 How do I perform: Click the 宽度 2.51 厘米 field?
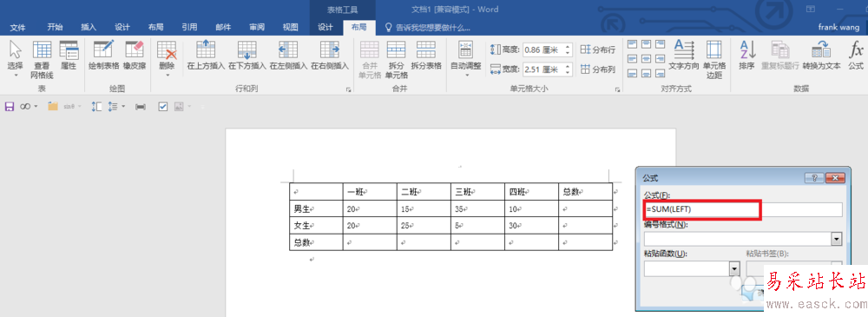542,69
